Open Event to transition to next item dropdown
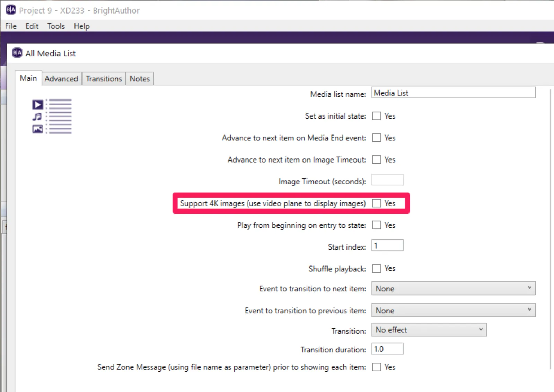The image size is (554, 392). coord(454,288)
